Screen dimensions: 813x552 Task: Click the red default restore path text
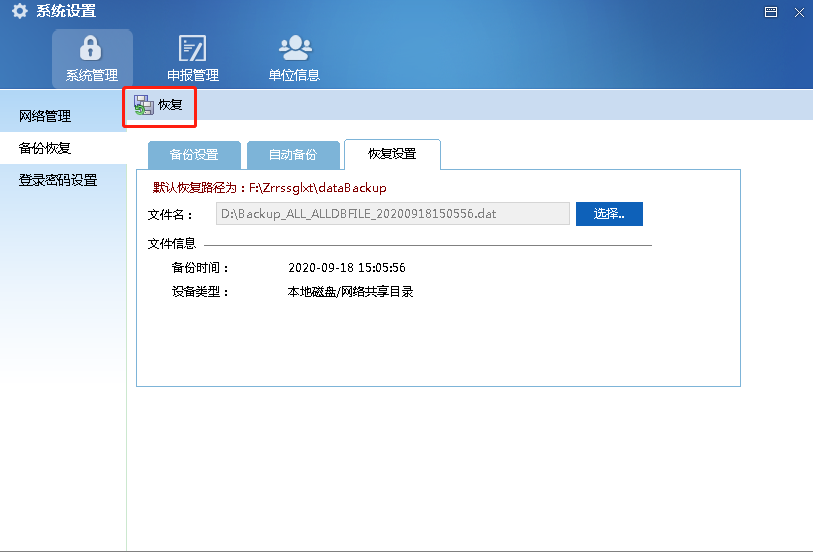(x=270, y=188)
